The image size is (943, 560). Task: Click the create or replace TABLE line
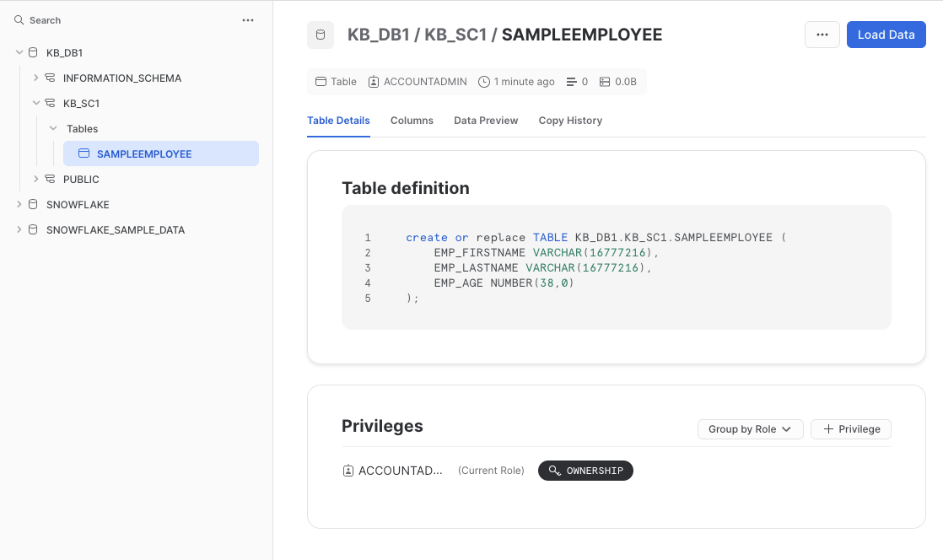(596, 238)
